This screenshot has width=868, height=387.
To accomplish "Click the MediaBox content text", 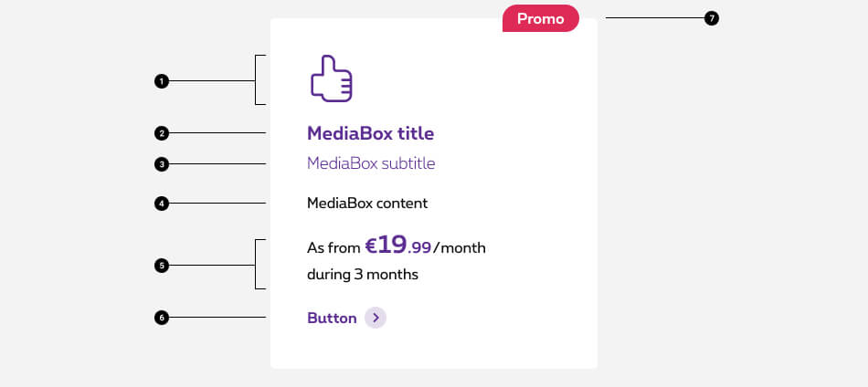I will (x=367, y=203).
